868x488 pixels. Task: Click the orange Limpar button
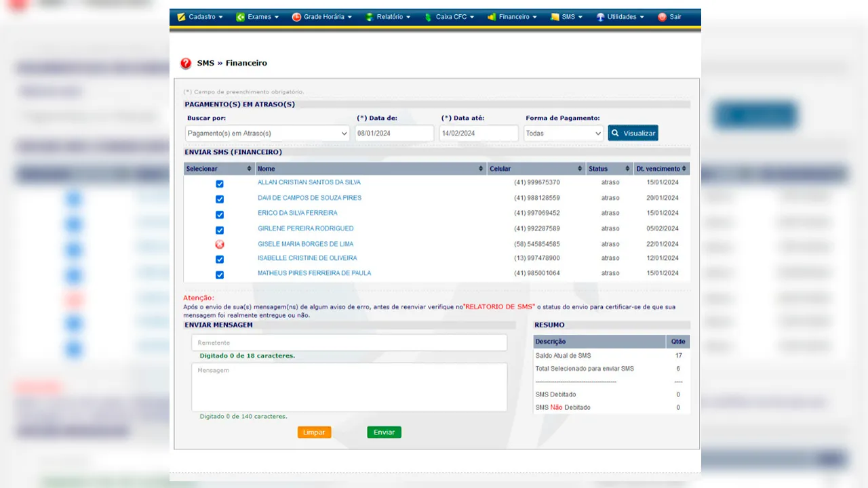(x=314, y=432)
